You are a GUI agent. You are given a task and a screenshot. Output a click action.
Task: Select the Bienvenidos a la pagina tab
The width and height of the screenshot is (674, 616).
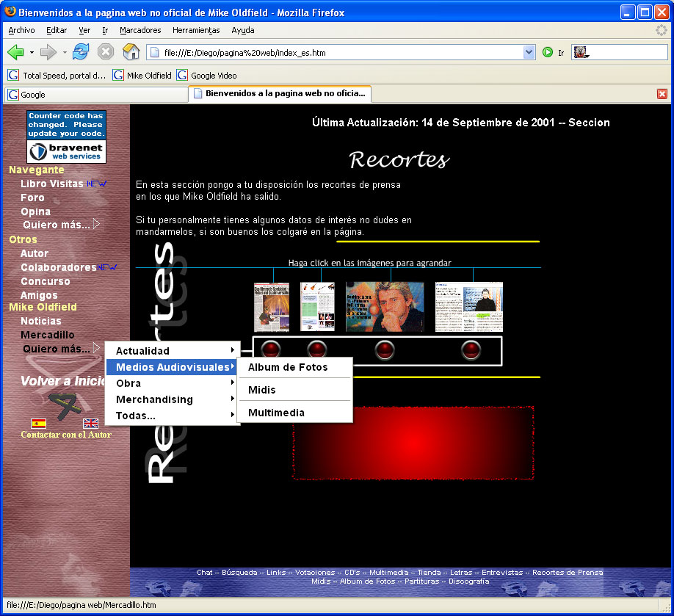280,94
